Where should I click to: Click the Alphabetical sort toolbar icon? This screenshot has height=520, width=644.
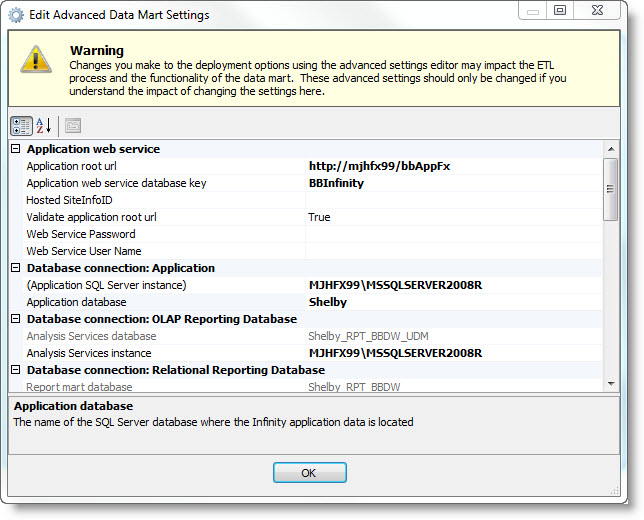click(x=44, y=125)
